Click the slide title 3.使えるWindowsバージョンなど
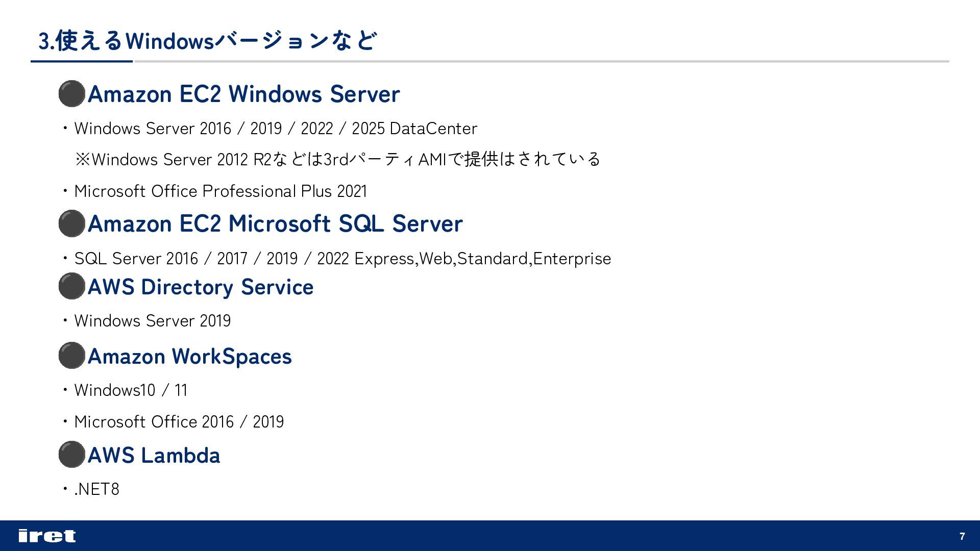The image size is (980, 551). 207,41
